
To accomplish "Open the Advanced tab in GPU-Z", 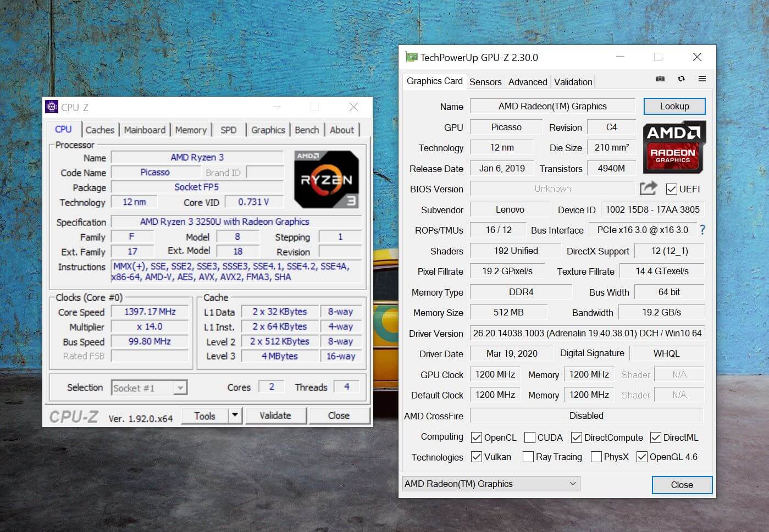I will pyautogui.click(x=528, y=82).
